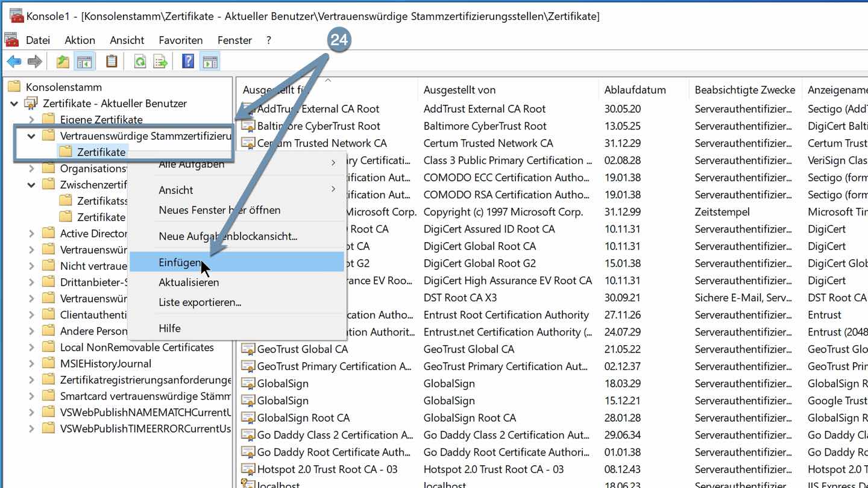Click the 31.12.99 expiration date cell
The height and width of the screenshot is (488, 868).
pyautogui.click(x=622, y=211)
